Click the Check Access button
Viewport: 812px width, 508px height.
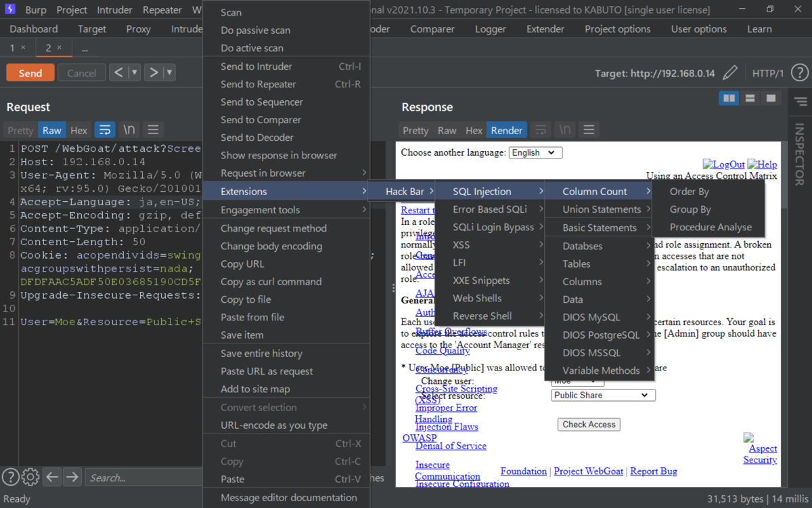tap(589, 425)
